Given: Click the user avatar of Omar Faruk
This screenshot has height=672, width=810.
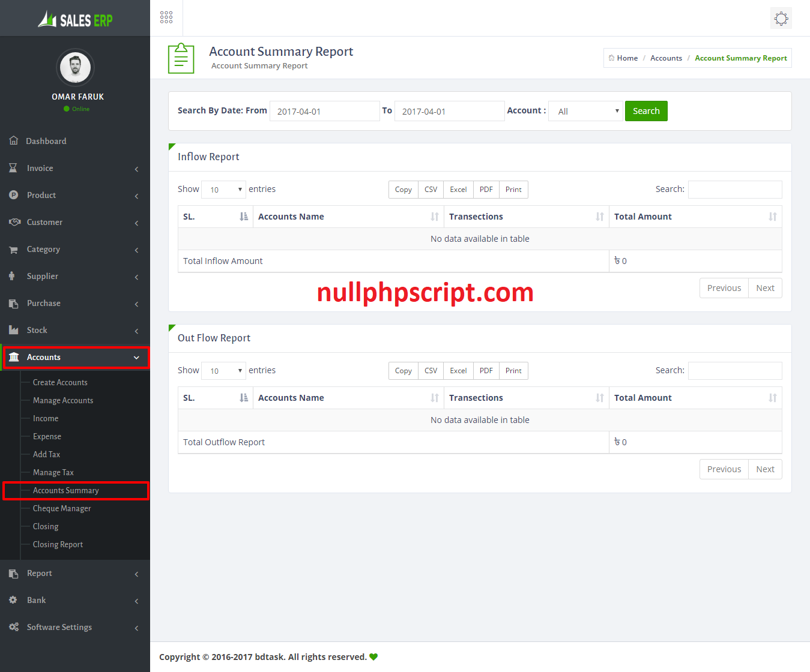Looking at the screenshot, I should pos(75,67).
